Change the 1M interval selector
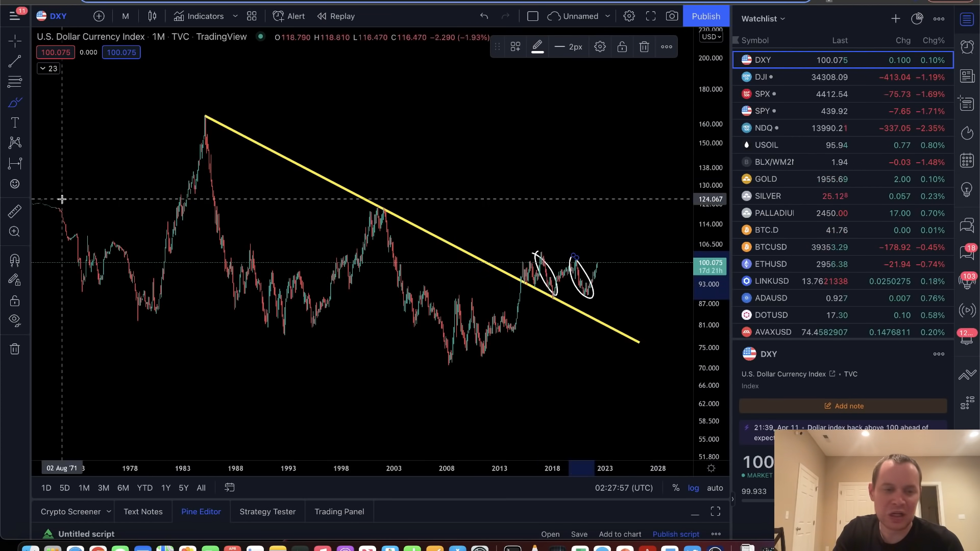 [x=126, y=16]
